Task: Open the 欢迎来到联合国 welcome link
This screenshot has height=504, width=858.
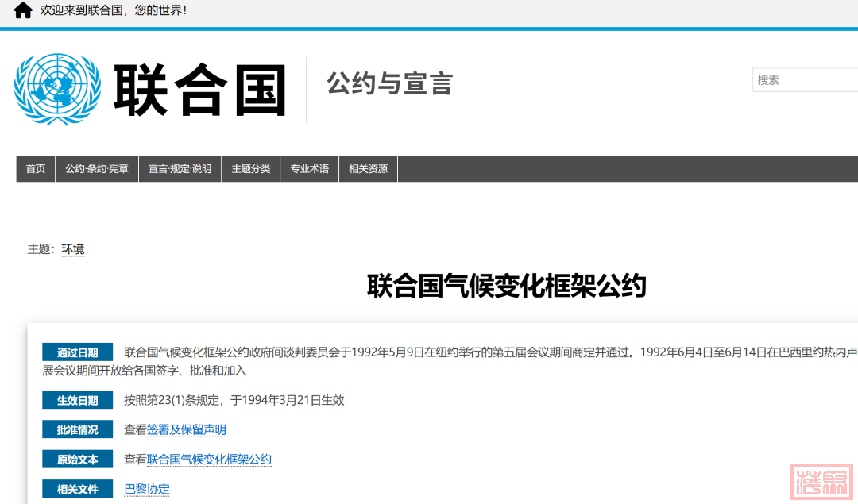Action: [x=114, y=11]
